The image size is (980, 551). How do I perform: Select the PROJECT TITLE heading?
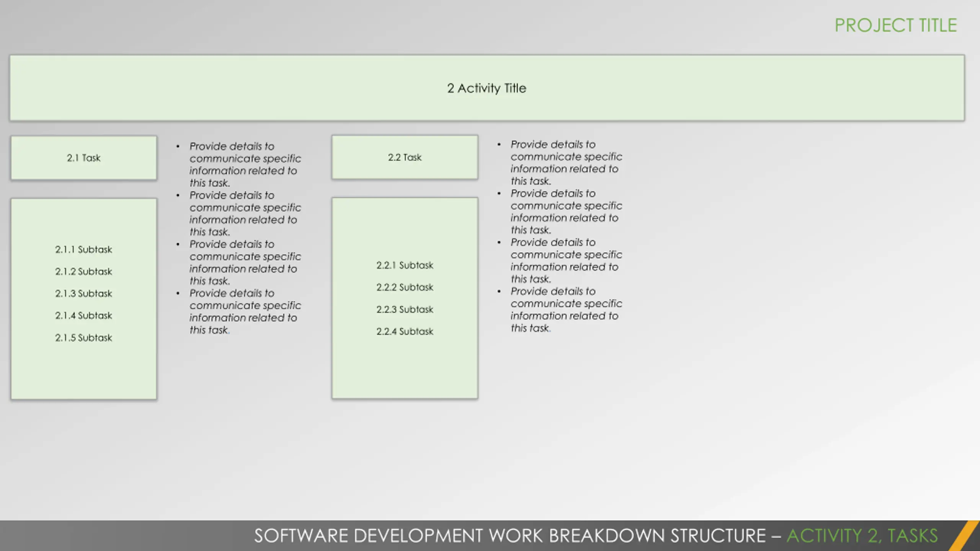click(895, 26)
